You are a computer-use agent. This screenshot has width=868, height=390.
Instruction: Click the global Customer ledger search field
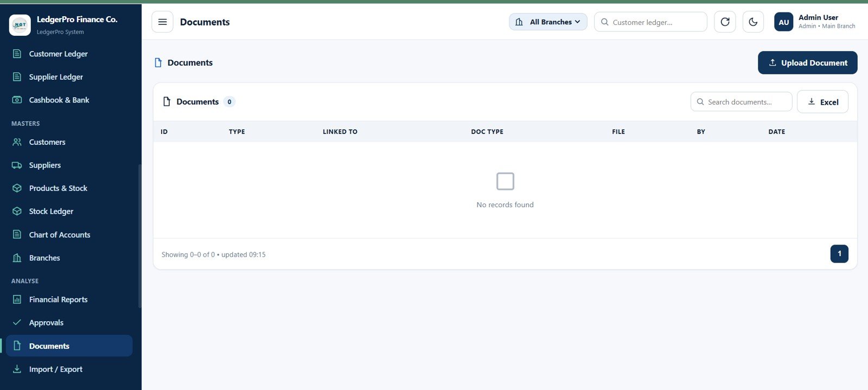[x=650, y=22]
